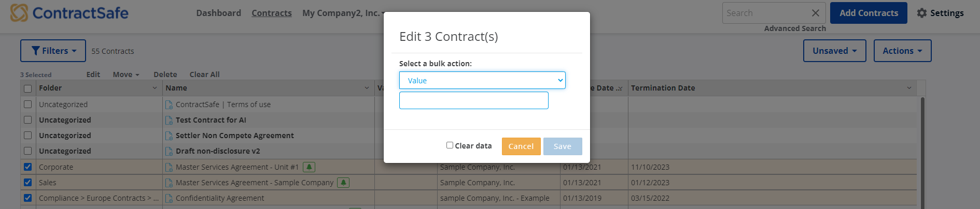Go to the Dashboard menu item

tap(218, 13)
